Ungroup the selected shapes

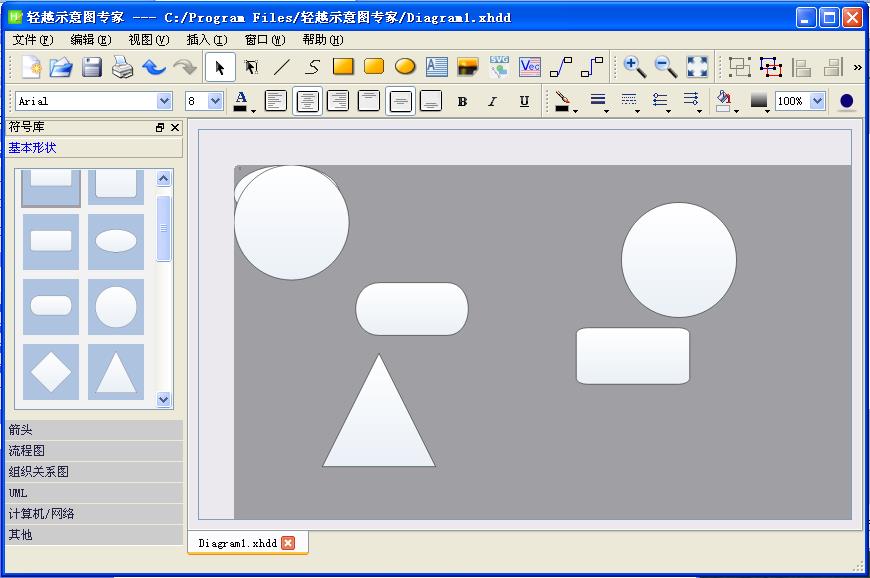click(771, 67)
